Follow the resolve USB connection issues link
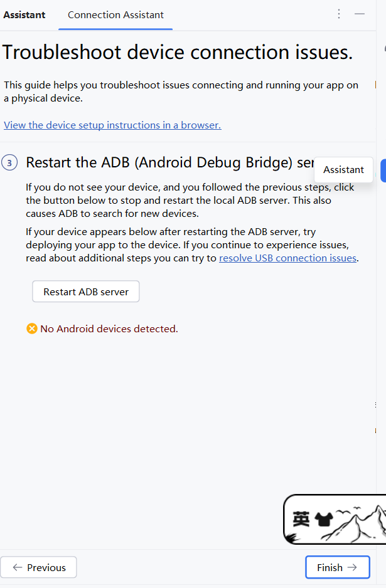 287,258
